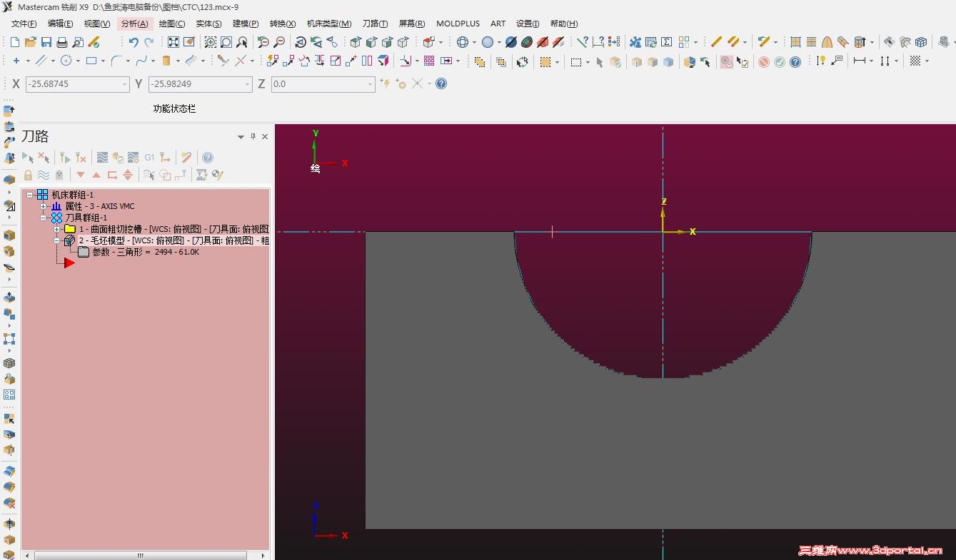Open the 编辑(E) menu
Screen dimensions: 956x560
pos(61,24)
